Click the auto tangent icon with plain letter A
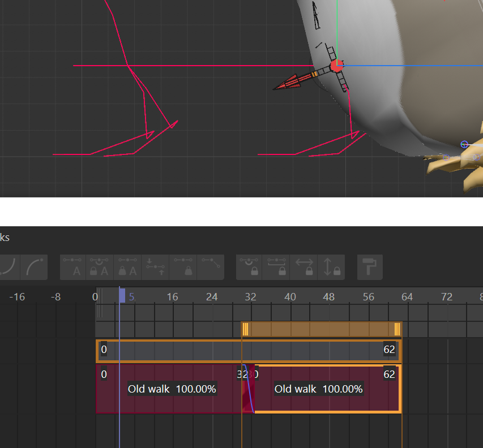Screen dimensions: 483x448 (72, 267)
